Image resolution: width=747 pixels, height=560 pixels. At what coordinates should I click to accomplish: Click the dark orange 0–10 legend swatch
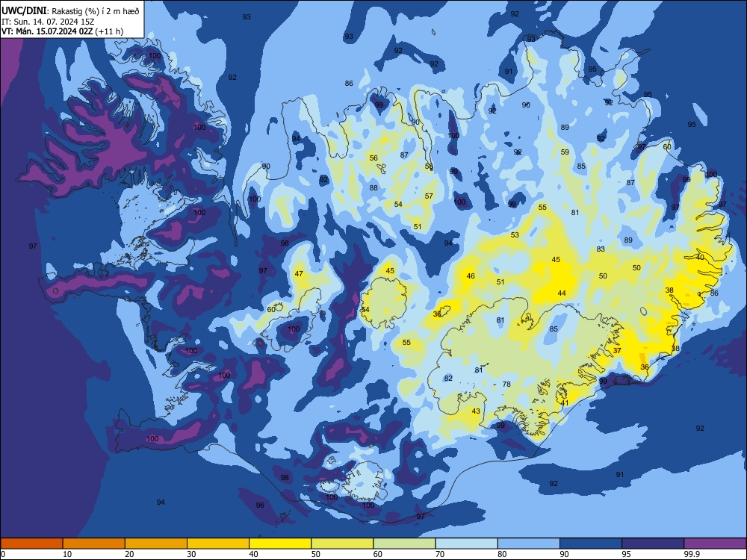31,544
